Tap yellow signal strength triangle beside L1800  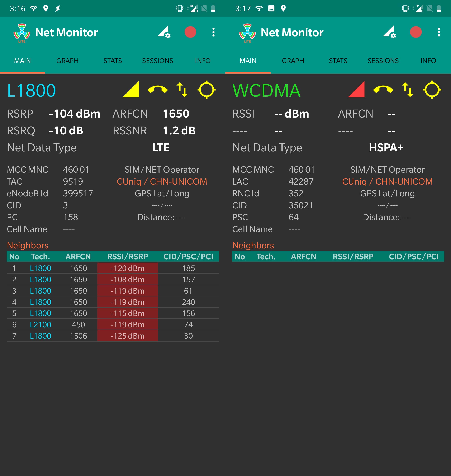[x=132, y=90]
